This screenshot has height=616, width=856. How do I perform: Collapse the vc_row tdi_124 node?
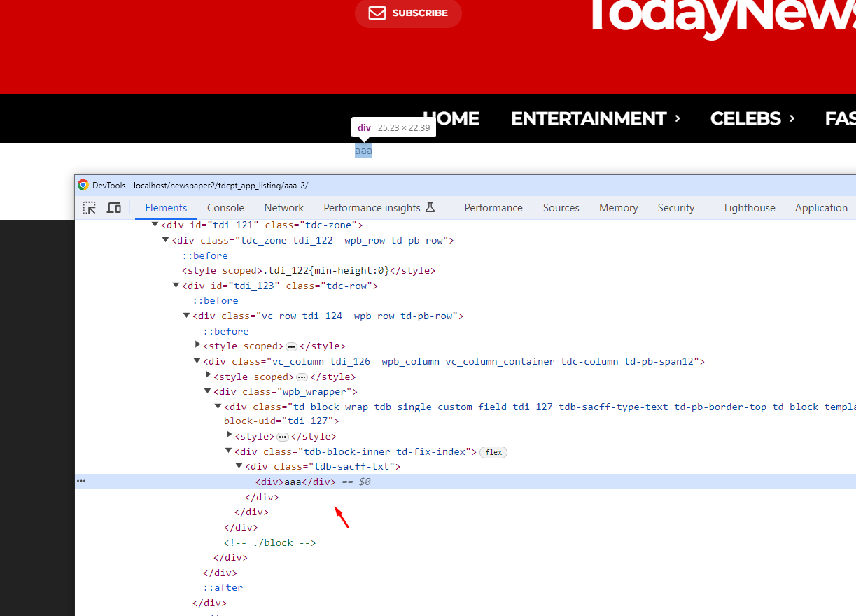186,316
